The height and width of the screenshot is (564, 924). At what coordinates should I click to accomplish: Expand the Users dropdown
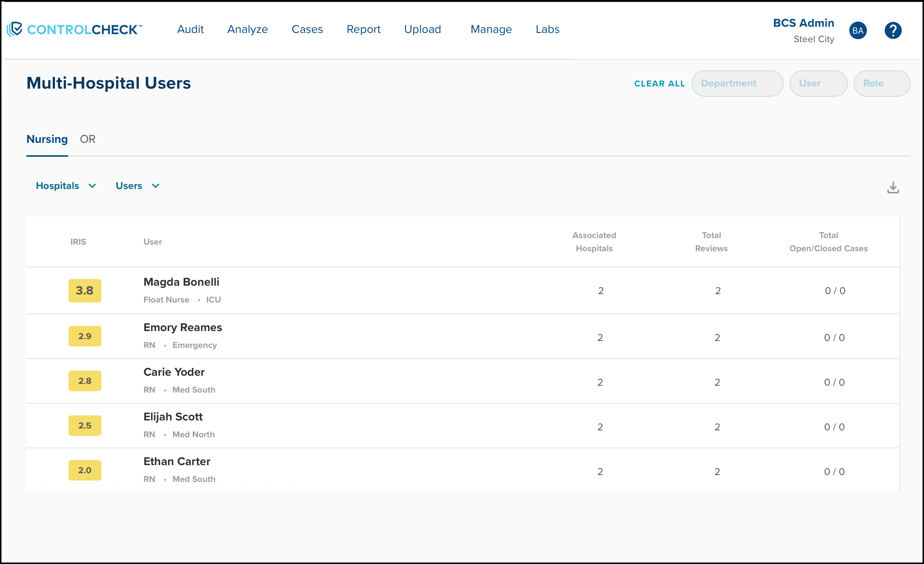pos(137,186)
